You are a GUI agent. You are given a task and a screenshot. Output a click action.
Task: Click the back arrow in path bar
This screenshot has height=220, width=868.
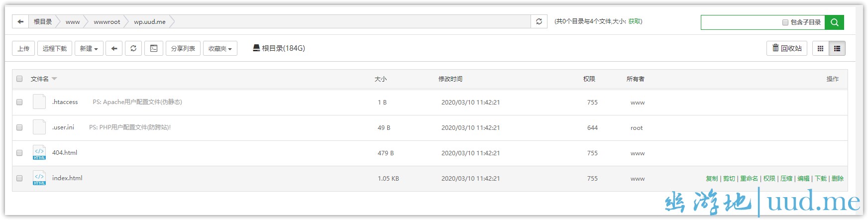20,22
